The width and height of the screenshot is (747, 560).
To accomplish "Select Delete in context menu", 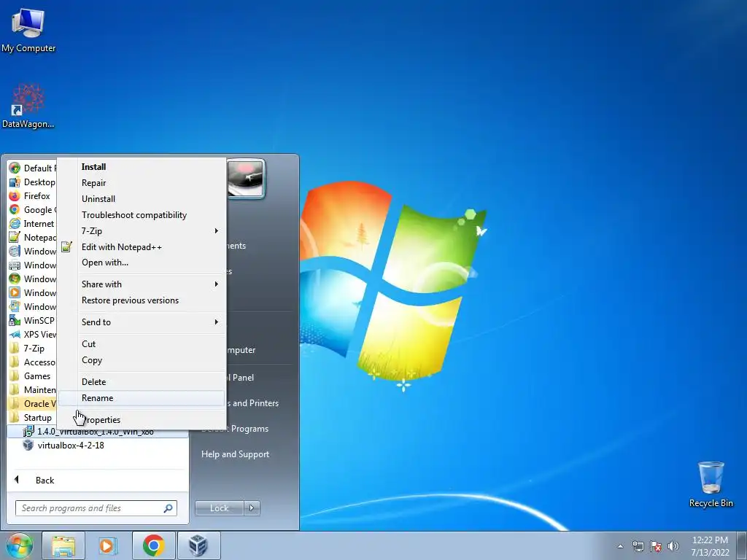I will tap(142, 382).
